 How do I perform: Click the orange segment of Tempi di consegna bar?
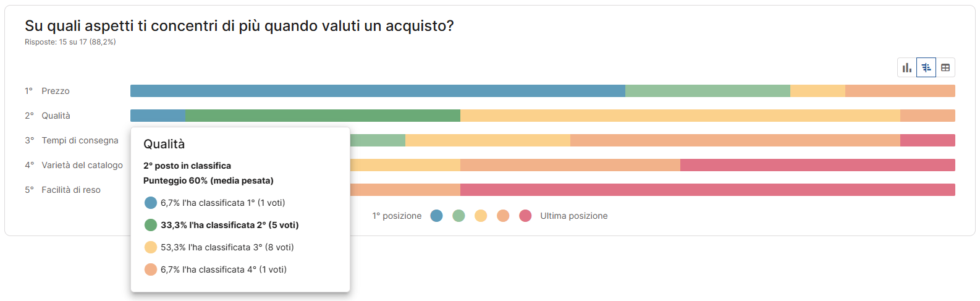735,140
